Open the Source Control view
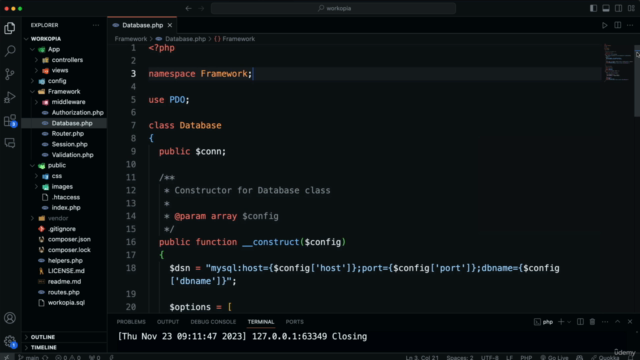Image resolution: width=640 pixels, height=360 pixels. tap(10, 74)
